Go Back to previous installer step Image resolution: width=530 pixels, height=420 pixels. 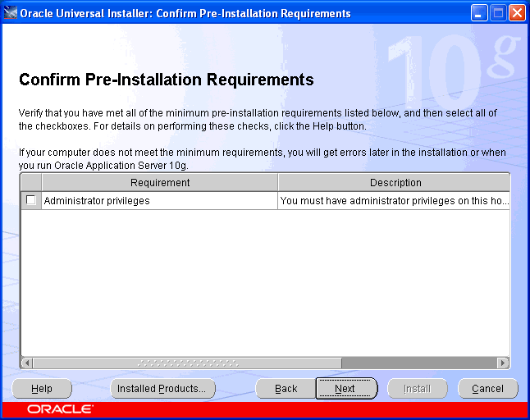tap(286, 389)
